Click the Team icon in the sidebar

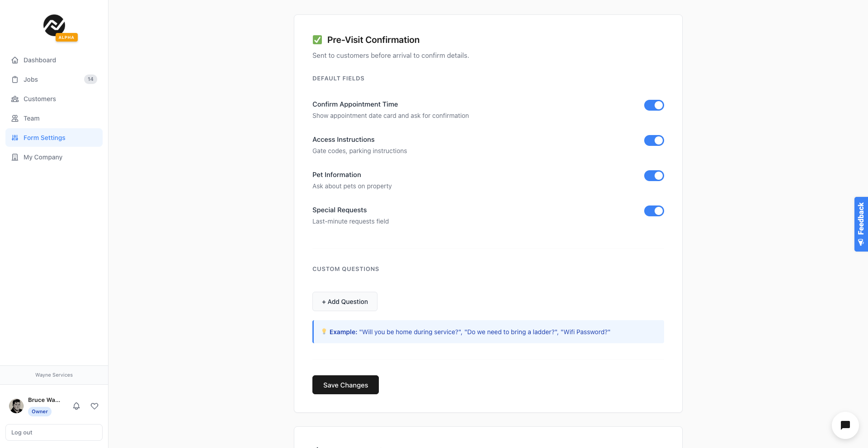[x=15, y=118]
